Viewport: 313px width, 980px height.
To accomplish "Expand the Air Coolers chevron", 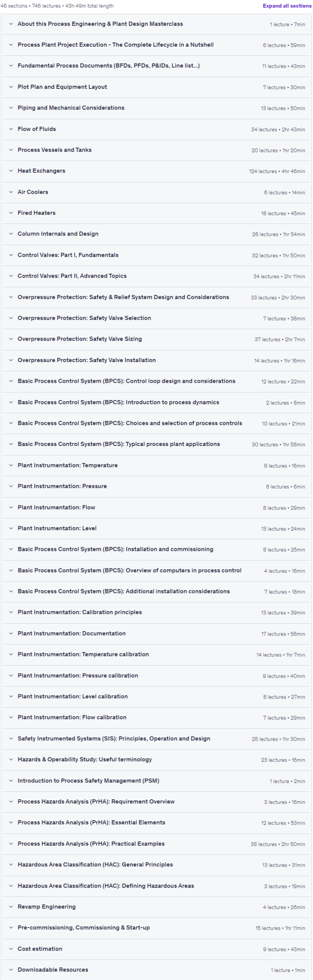I will [11, 192].
